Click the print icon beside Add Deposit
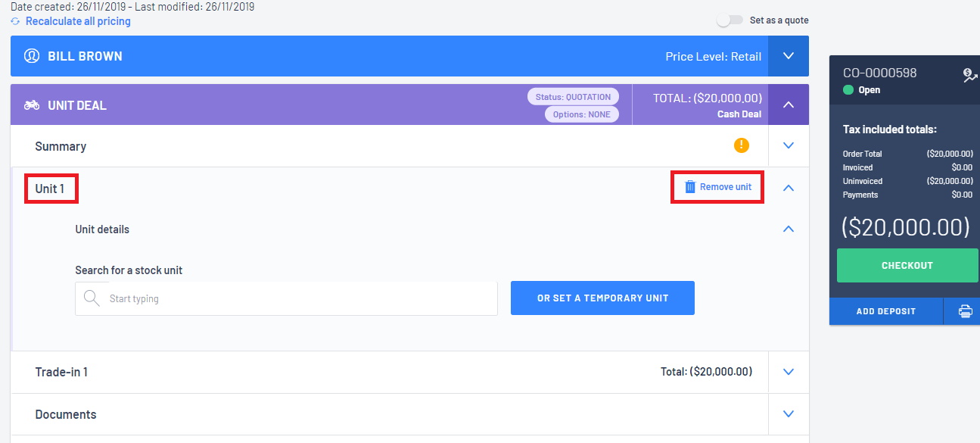 point(965,311)
